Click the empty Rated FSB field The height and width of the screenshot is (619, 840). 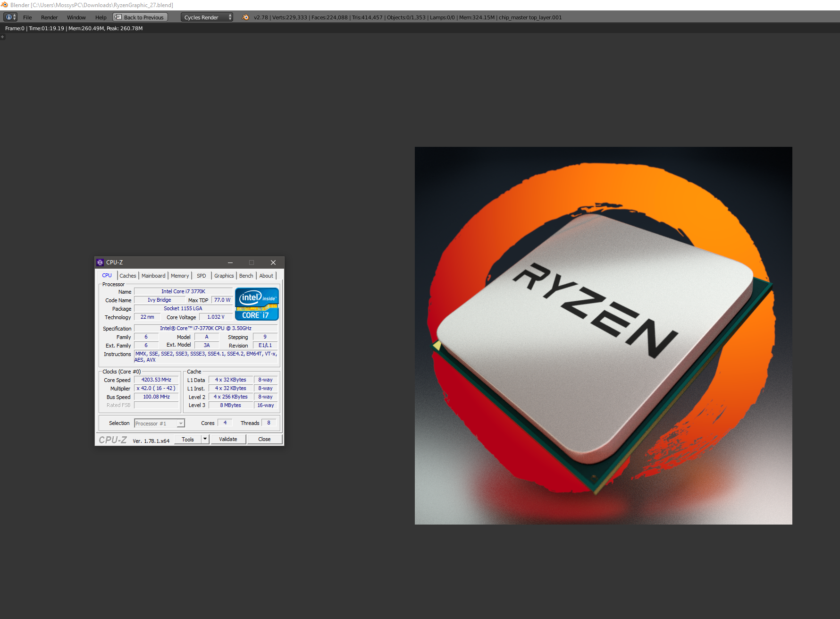157,405
